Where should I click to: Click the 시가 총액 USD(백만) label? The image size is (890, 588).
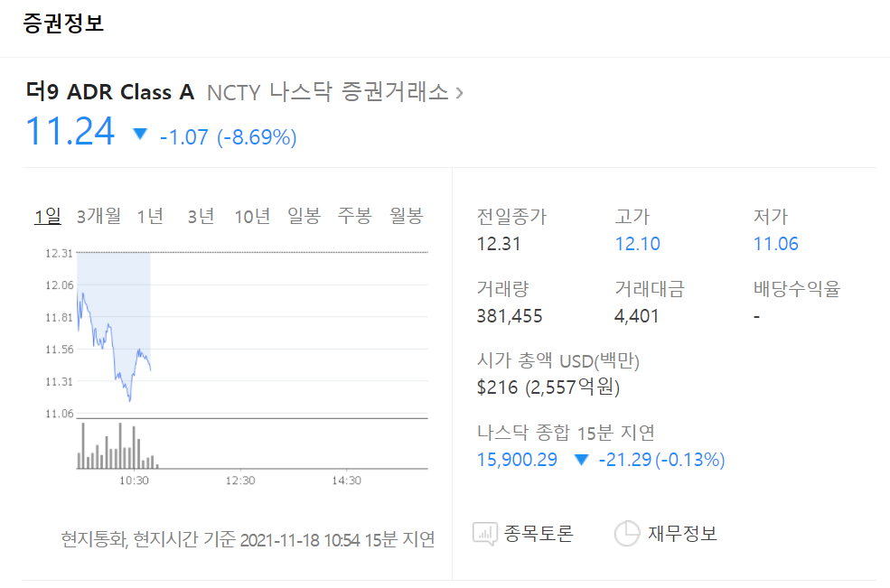click(x=558, y=360)
